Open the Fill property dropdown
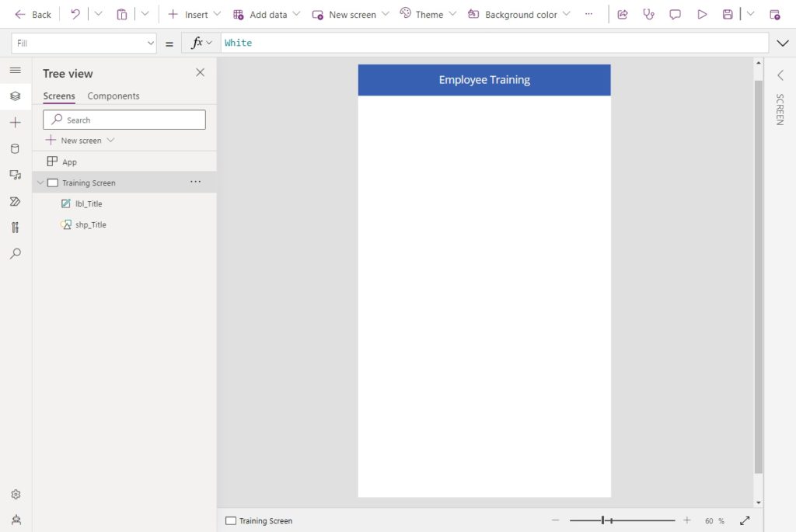 pyautogui.click(x=84, y=43)
